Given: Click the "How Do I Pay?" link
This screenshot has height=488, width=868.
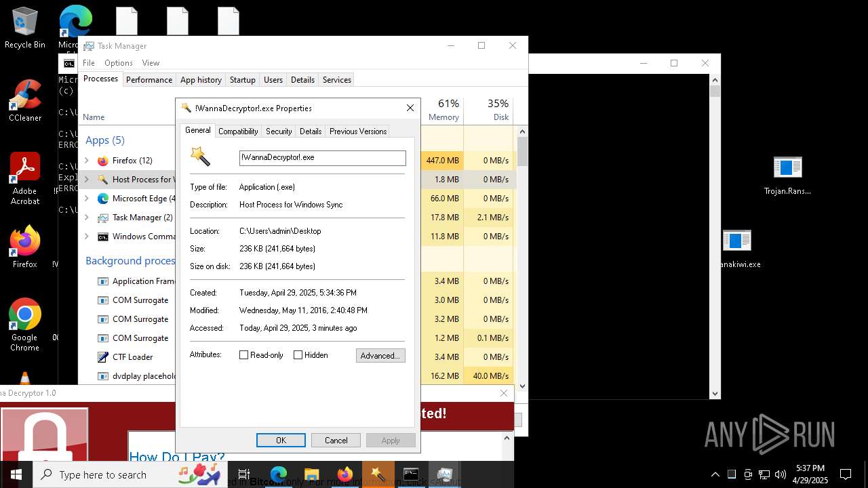Looking at the screenshot, I should coord(177,457).
